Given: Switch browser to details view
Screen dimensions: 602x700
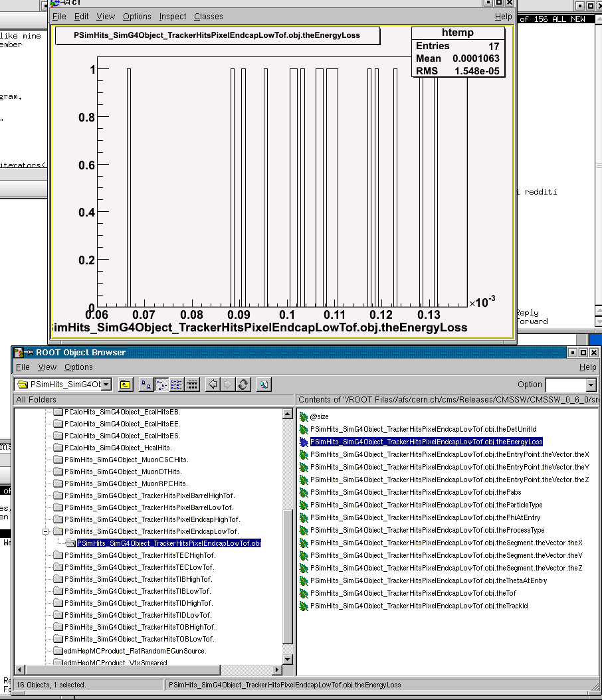Looking at the screenshot, I should (x=191, y=385).
